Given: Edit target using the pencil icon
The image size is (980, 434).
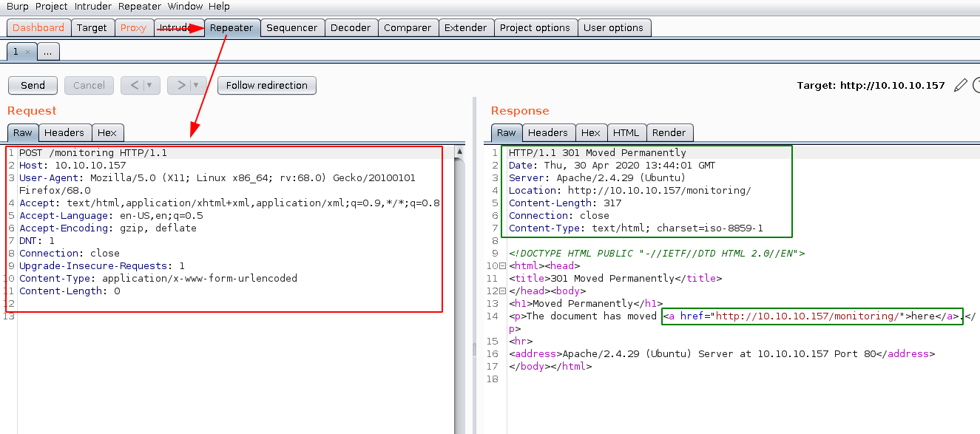Looking at the screenshot, I should 960,85.
